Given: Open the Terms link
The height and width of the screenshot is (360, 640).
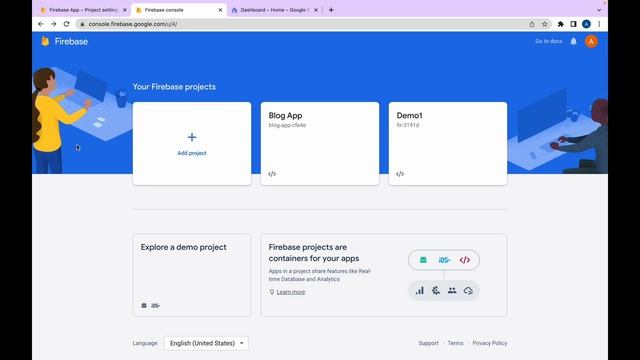Looking at the screenshot, I should tap(456, 343).
